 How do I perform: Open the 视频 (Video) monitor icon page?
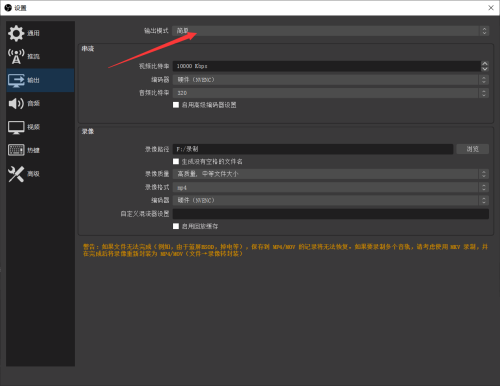pos(16,127)
